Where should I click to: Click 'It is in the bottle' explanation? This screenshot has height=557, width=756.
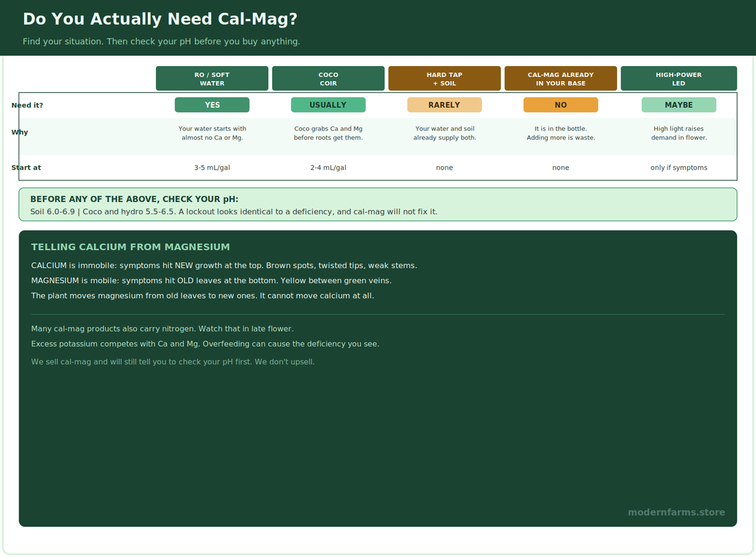tap(561, 133)
